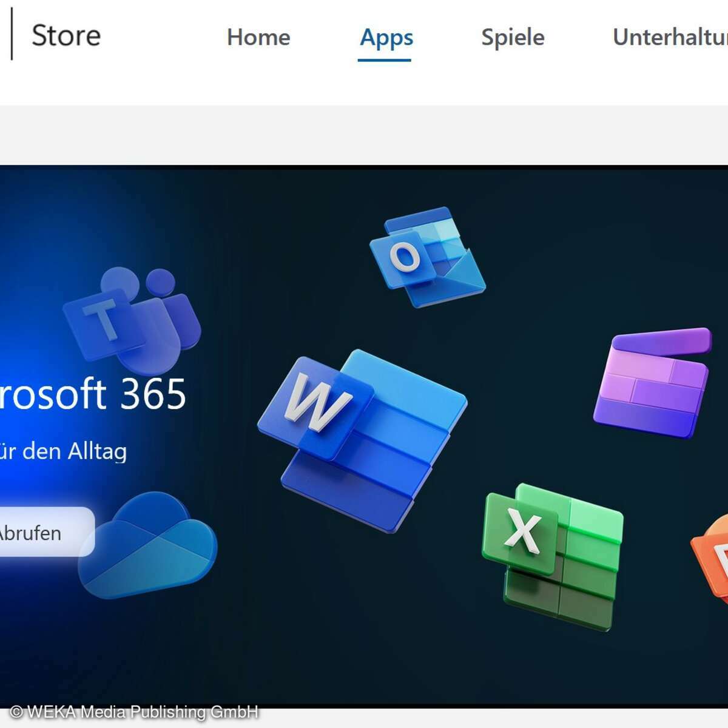The width and height of the screenshot is (728, 728).
Task: Open the Home section
Action: pyautogui.click(x=259, y=36)
